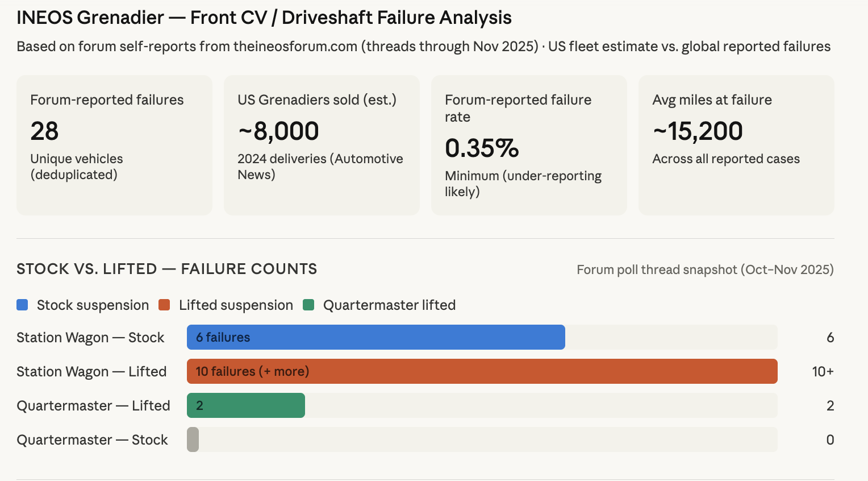The image size is (868, 481).
Task: Click the Quartermaster — Stock row label
Action: coord(92,440)
